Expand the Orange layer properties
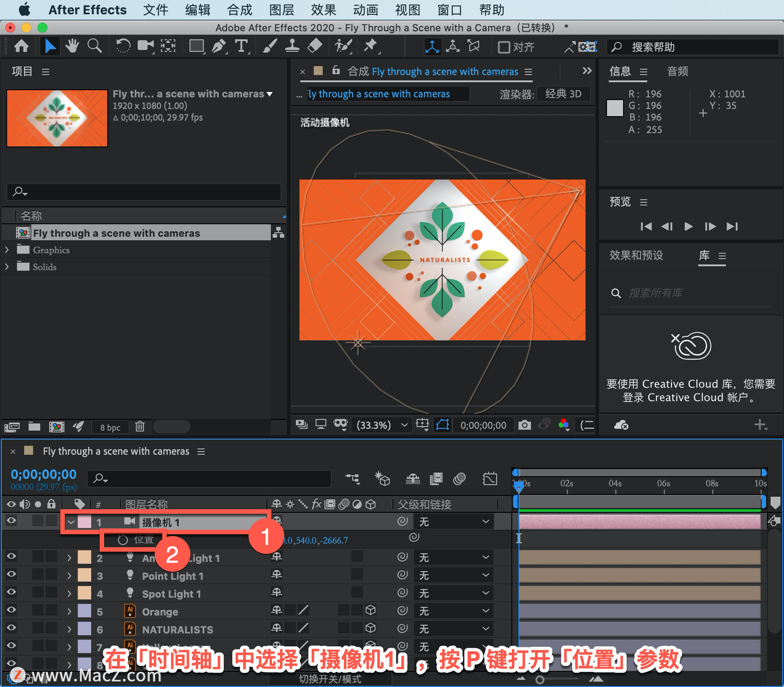Viewport: 784px width, 687px height. click(69, 612)
